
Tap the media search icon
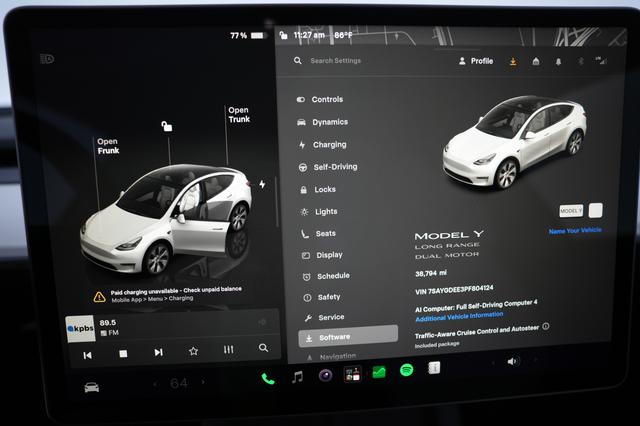(x=264, y=348)
